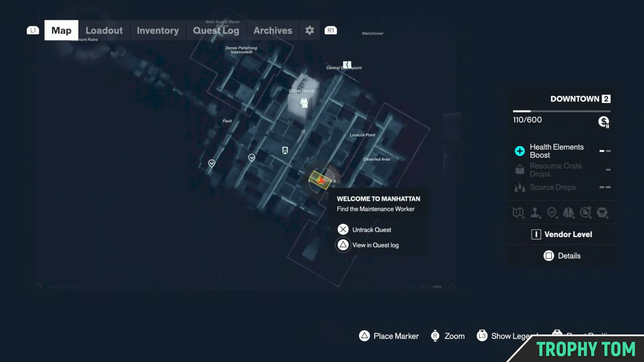Viewport: 644px width, 362px height.
Task: Select the bookmark marker on the map
Action: tap(285, 150)
